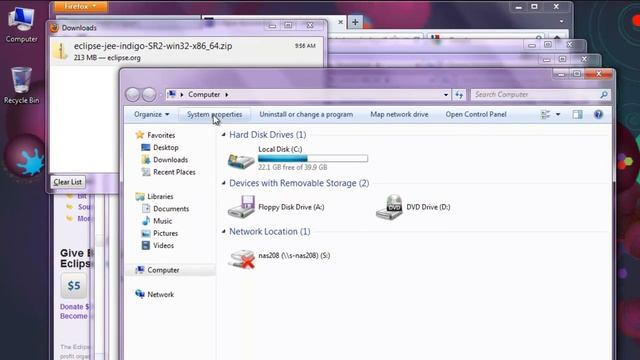This screenshot has height=360, width=640.
Task: Toggle the preview pane
Action: click(x=577, y=115)
